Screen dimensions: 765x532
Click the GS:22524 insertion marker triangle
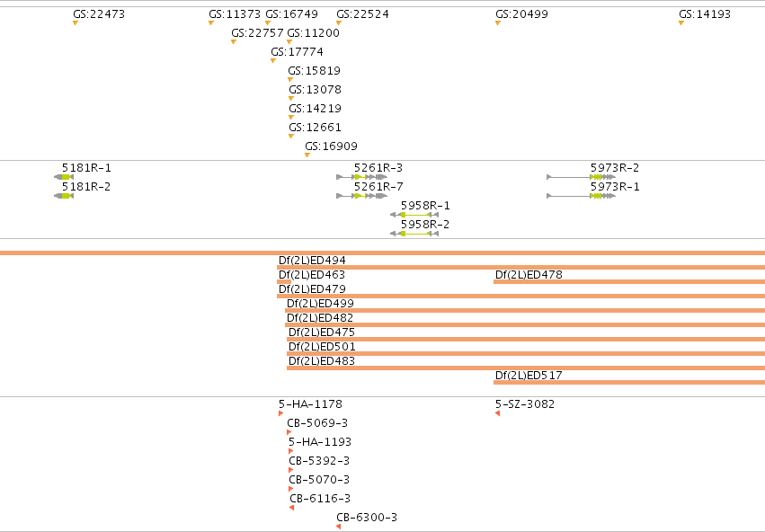tap(339, 23)
